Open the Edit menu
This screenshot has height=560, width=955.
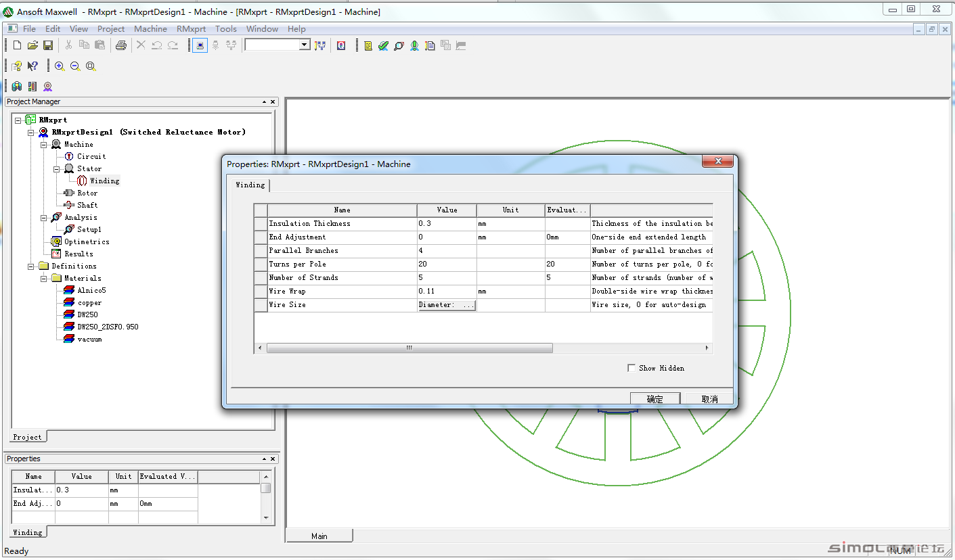coord(53,28)
